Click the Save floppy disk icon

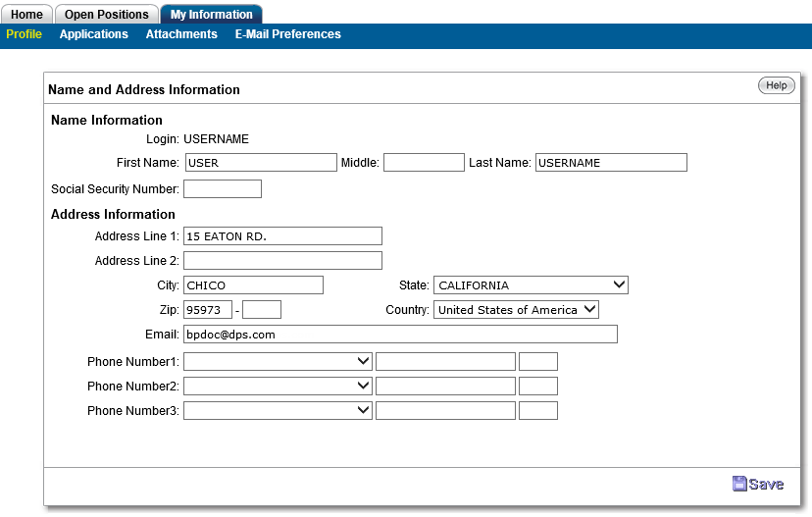coord(739,484)
